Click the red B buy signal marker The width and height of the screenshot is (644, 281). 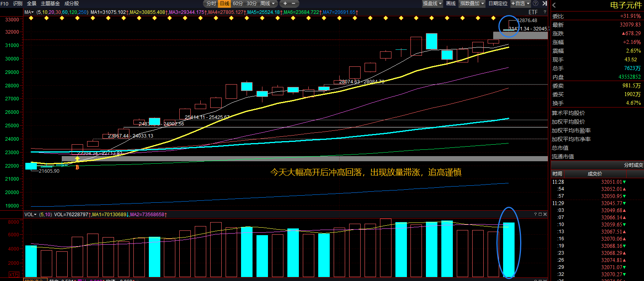tap(77, 168)
